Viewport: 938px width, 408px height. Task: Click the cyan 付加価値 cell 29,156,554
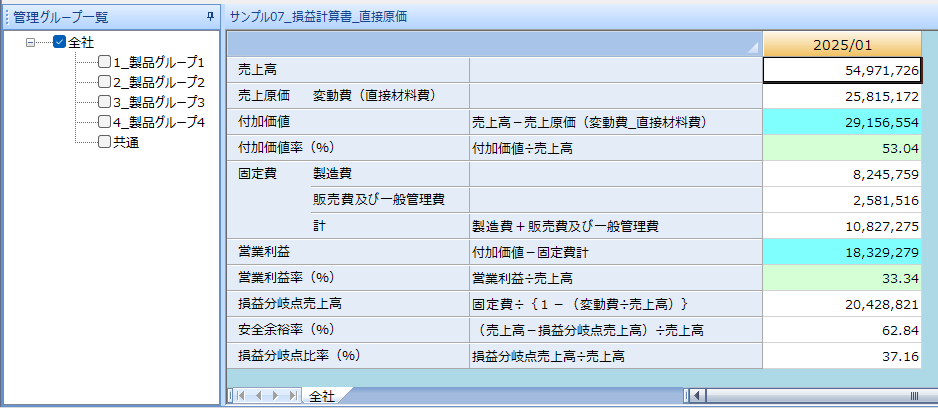coord(842,122)
